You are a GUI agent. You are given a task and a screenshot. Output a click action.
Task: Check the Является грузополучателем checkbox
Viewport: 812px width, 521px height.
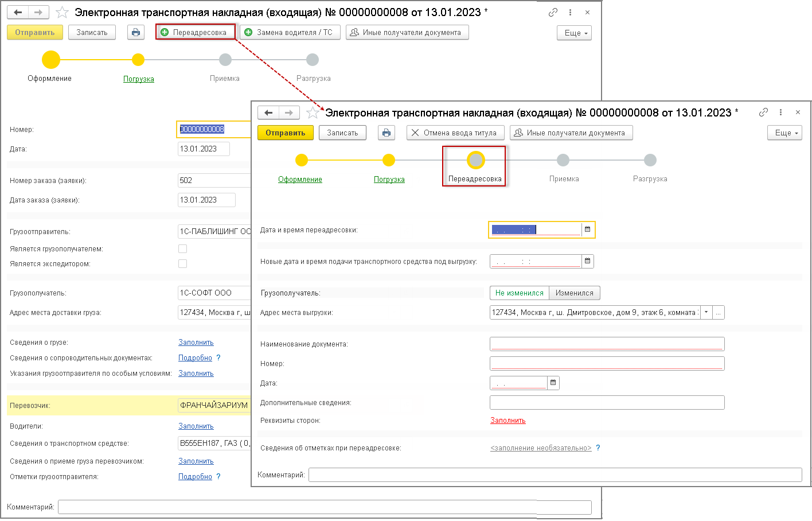(x=182, y=249)
